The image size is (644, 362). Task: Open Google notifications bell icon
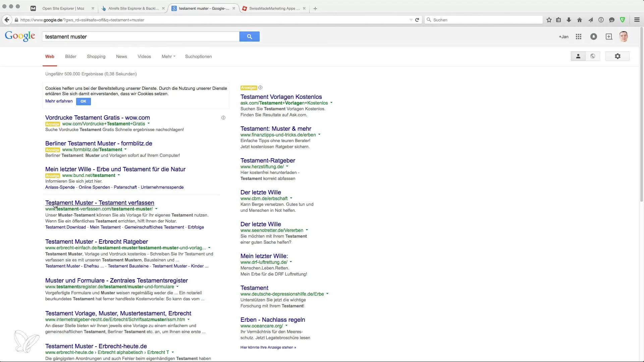click(x=594, y=37)
